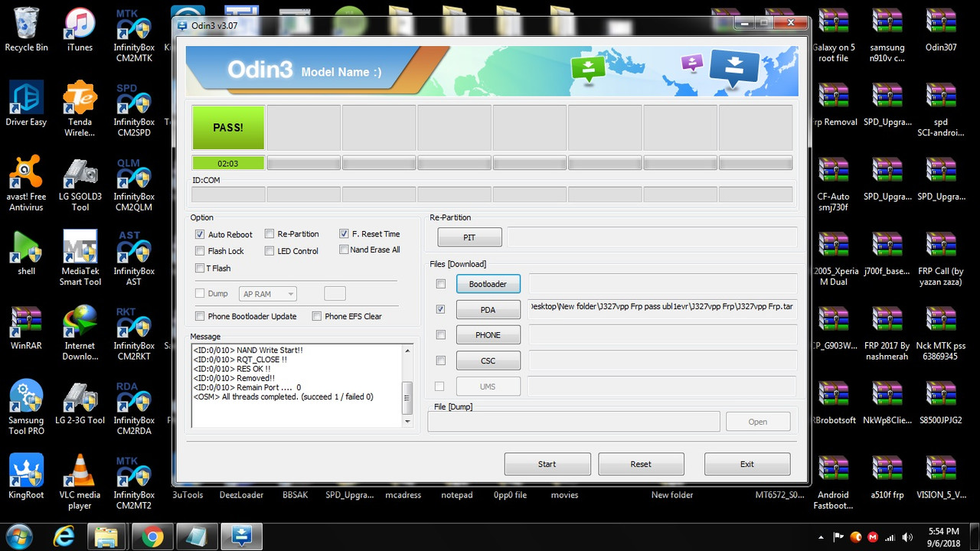This screenshot has width=980, height=551.
Task: Check the Nand Erase All option
Action: point(344,249)
